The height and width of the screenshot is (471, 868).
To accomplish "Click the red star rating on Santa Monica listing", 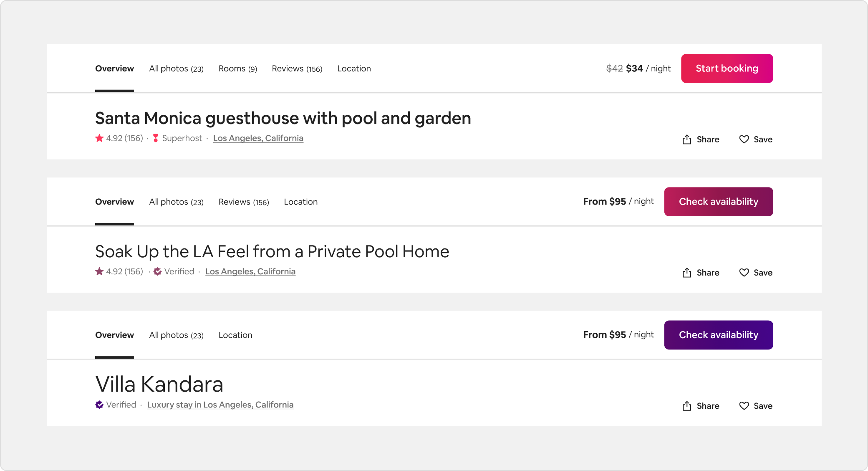I will click(x=99, y=138).
